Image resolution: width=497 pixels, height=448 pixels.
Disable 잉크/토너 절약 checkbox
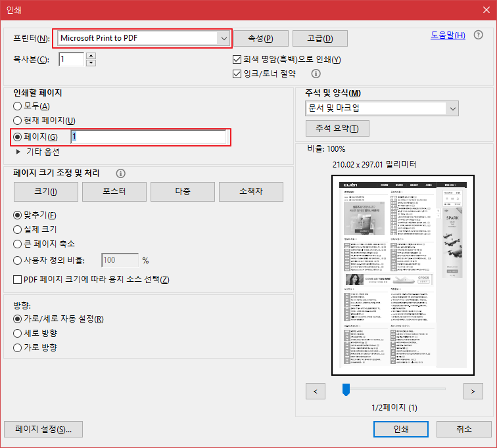(237, 74)
